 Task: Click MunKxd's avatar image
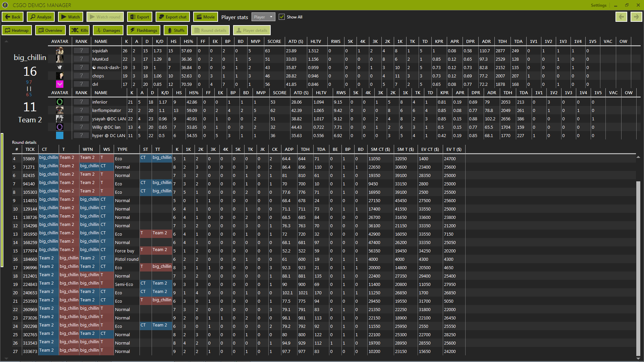click(60, 59)
